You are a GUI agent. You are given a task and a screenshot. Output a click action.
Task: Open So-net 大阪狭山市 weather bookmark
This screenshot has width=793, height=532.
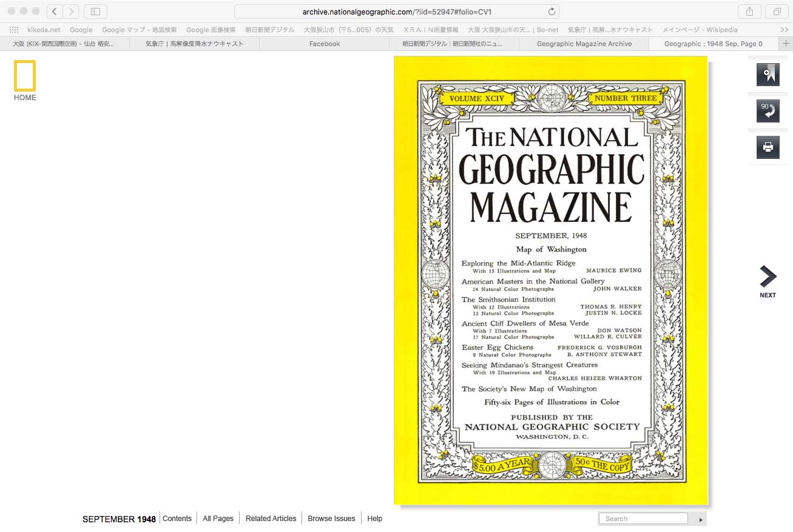[x=513, y=30]
